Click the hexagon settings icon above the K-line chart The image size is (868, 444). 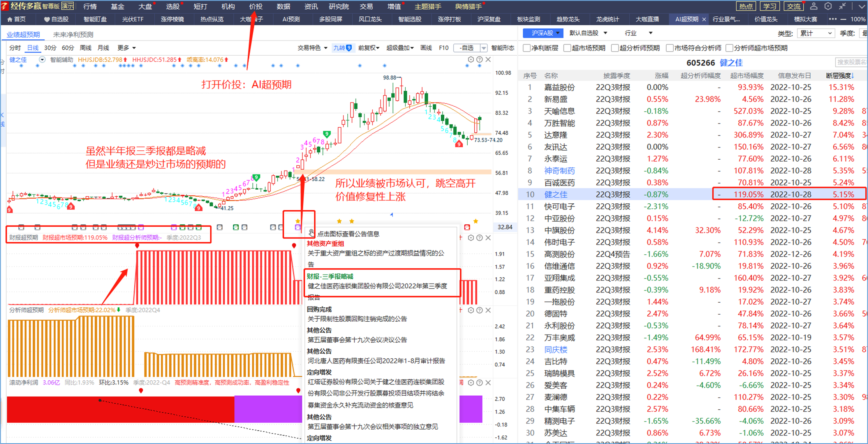[x=471, y=60]
